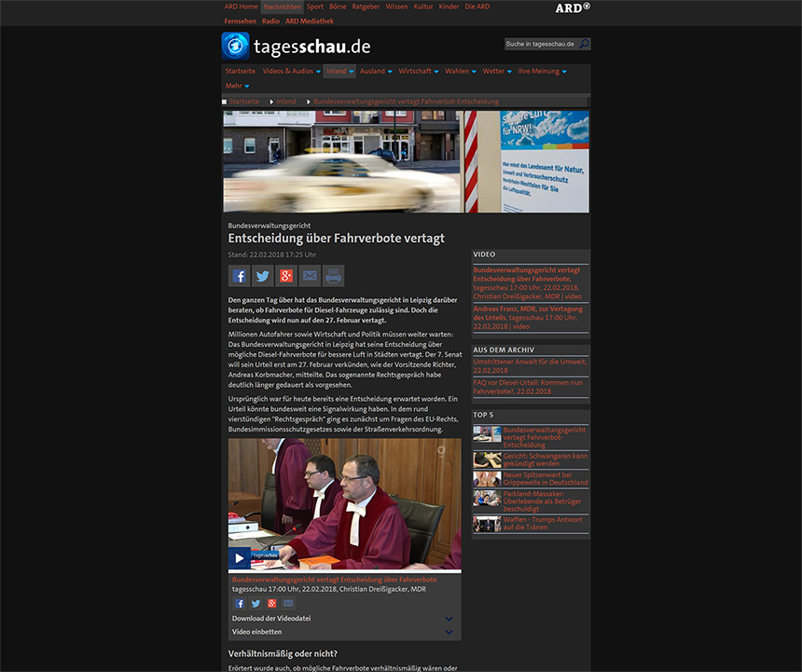This screenshot has width=802, height=672.
Task: Open Fernsehen in top bar
Action: pyautogui.click(x=240, y=21)
